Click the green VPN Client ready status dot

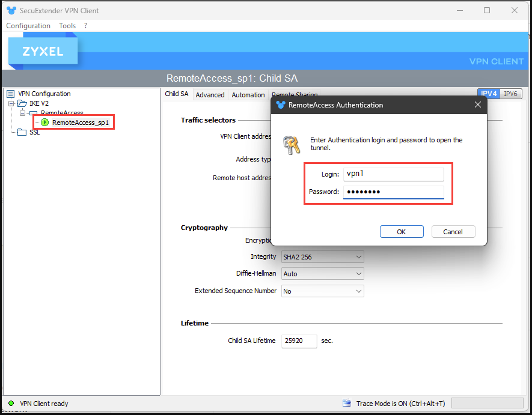pyautogui.click(x=11, y=403)
